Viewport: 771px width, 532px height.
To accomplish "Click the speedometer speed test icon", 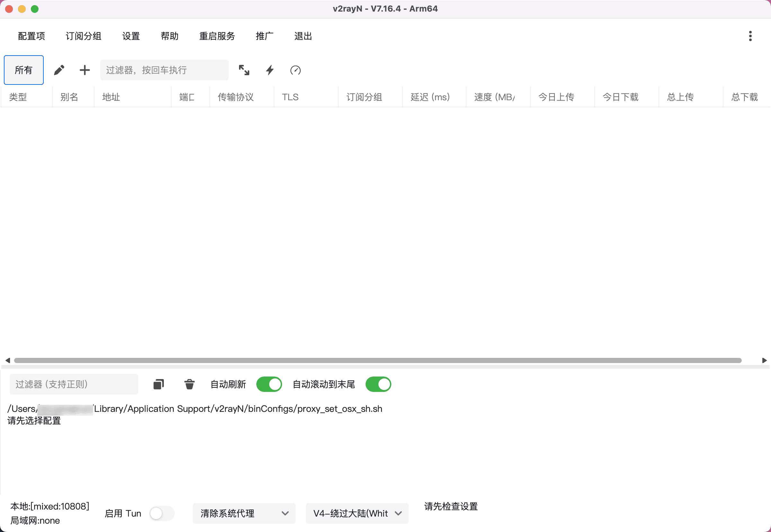I will point(295,70).
